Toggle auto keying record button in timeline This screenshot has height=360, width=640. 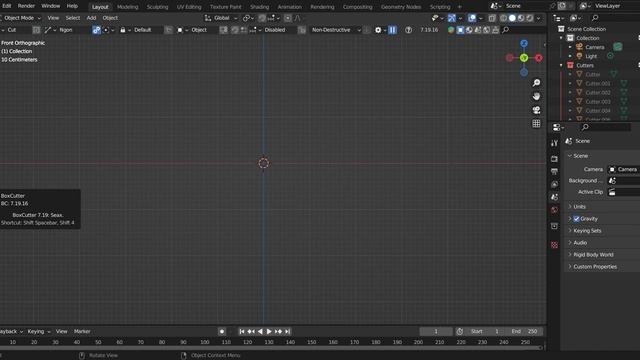[x=222, y=331]
